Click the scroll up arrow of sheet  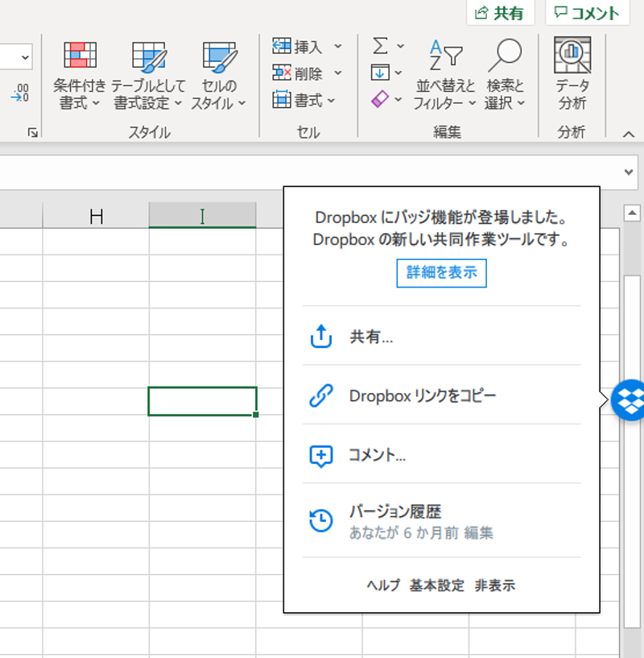[x=631, y=213]
